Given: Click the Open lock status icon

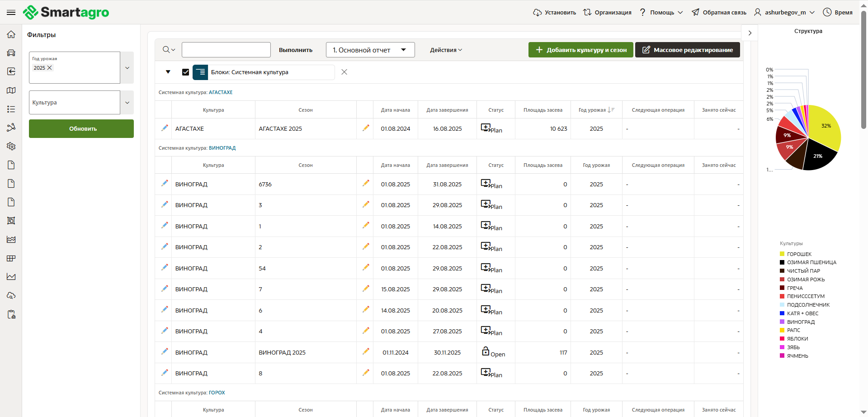Looking at the screenshot, I should [x=486, y=351].
